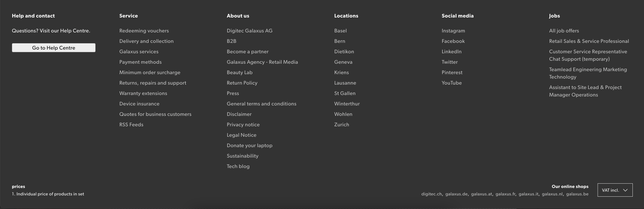
Task: Select Become a partner link
Action: (247, 51)
